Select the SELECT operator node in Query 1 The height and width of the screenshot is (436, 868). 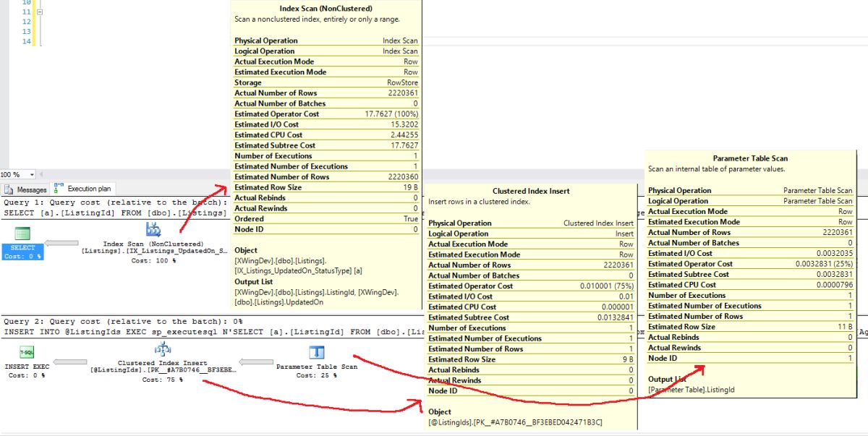(22, 241)
